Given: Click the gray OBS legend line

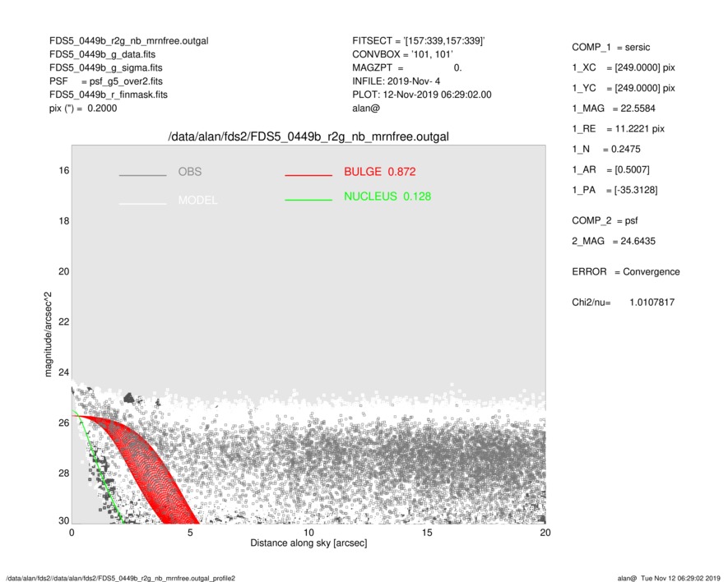Looking at the screenshot, I should click(x=142, y=175).
